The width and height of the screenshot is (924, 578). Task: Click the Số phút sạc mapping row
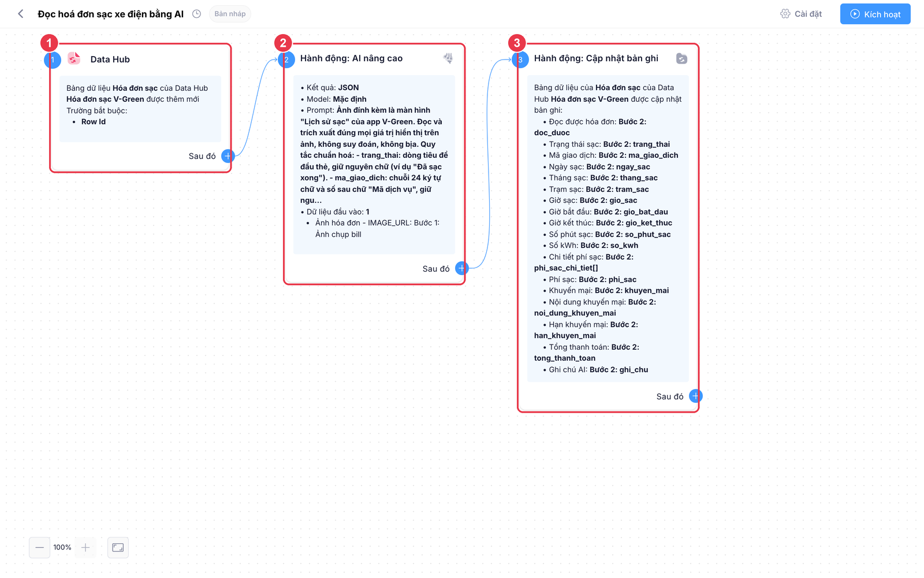[607, 234]
